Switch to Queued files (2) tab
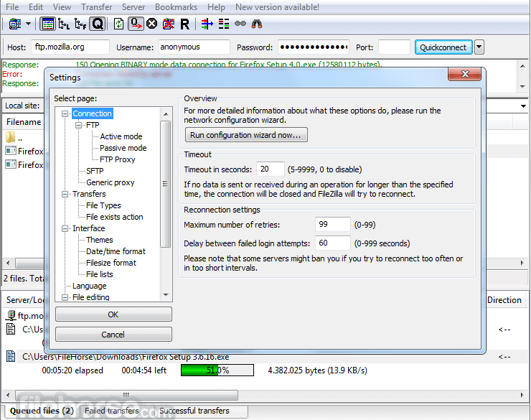 pyautogui.click(x=42, y=411)
